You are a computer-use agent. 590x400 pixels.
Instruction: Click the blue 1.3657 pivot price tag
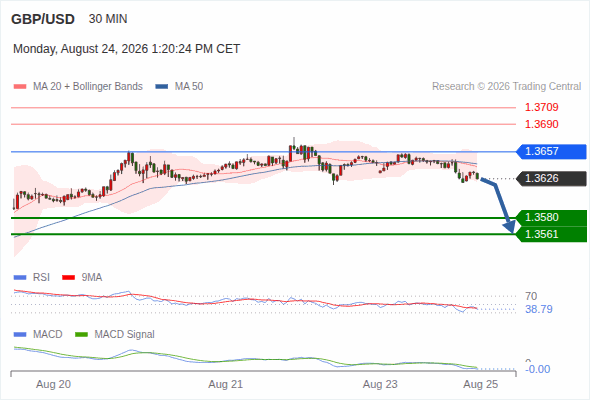[551, 151]
